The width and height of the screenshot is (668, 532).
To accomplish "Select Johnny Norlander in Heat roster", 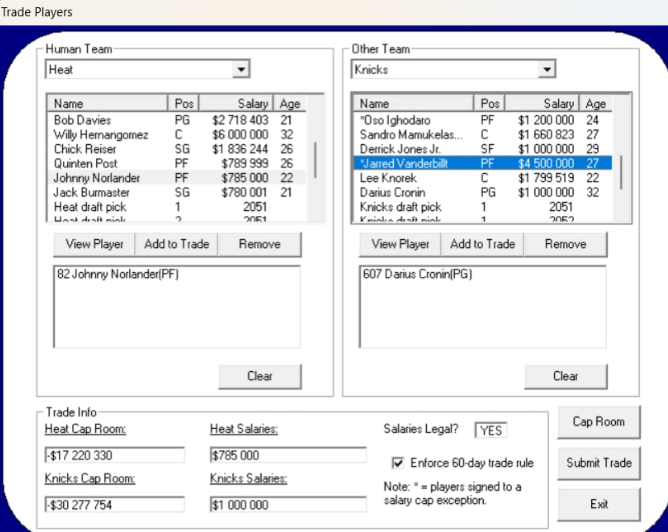I will pyautogui.click(x=177, y=178).
